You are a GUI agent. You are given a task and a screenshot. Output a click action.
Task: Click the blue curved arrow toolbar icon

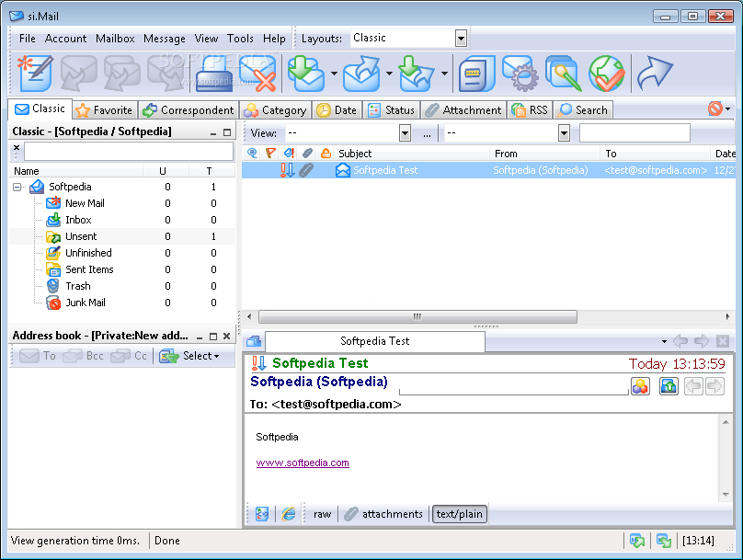[655, 74]
